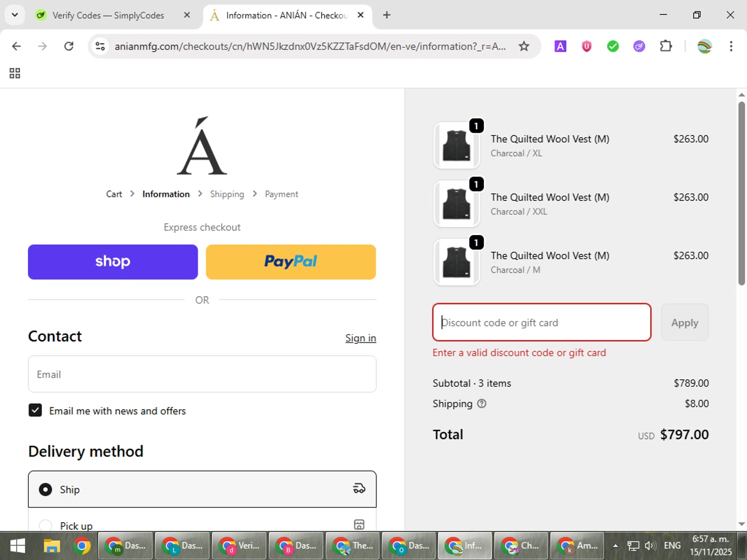
Task: Open File Explorer from taskbar
Action: tap(52, 546)
